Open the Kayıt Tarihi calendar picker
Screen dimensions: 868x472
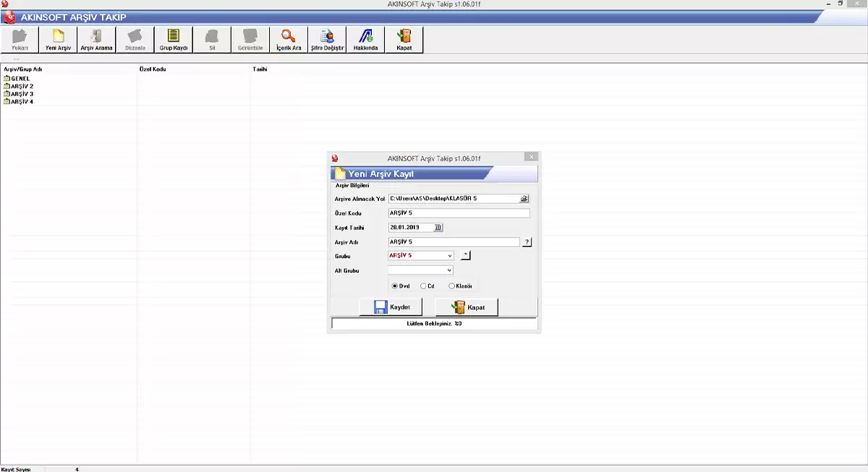(438, 227)
